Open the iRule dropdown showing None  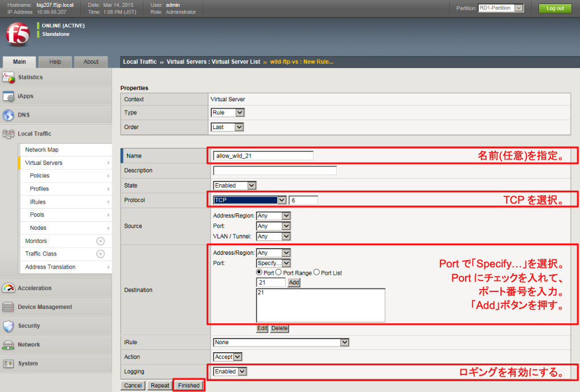pyautogui.click(x=281, y=343)
